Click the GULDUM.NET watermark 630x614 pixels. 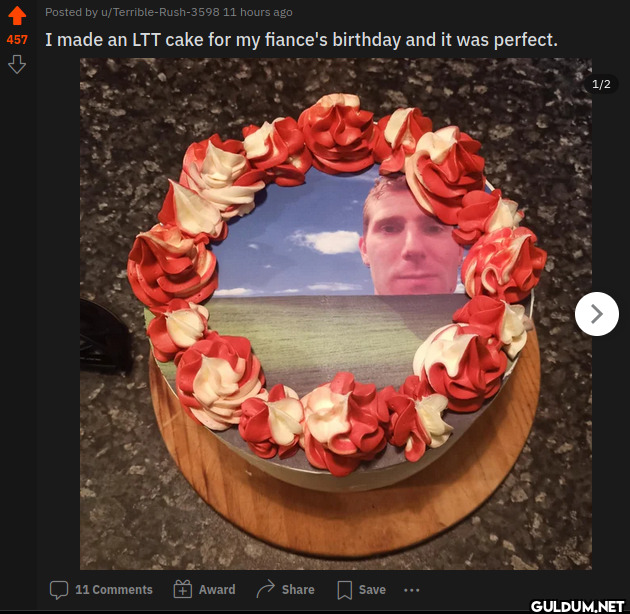click(x=577, y=606)
